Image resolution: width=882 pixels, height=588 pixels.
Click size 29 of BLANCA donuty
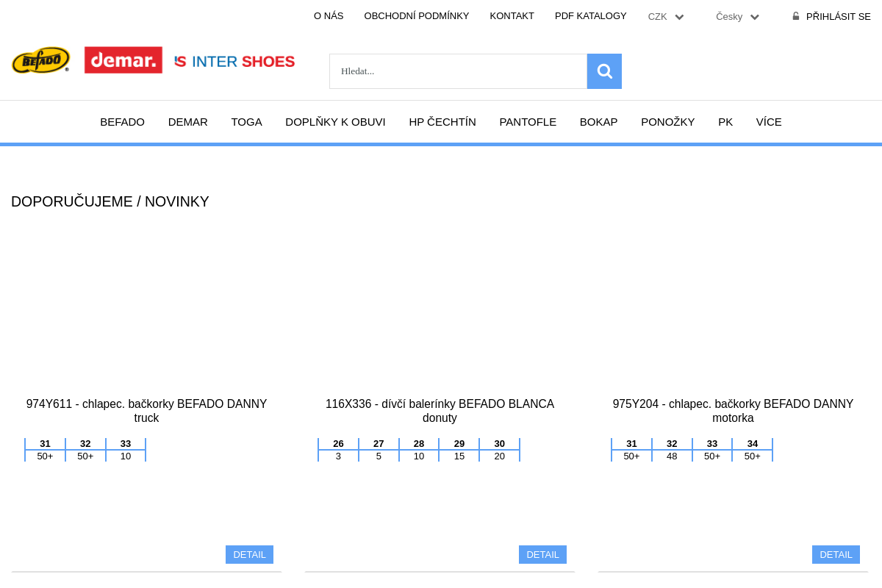(459, 444)
